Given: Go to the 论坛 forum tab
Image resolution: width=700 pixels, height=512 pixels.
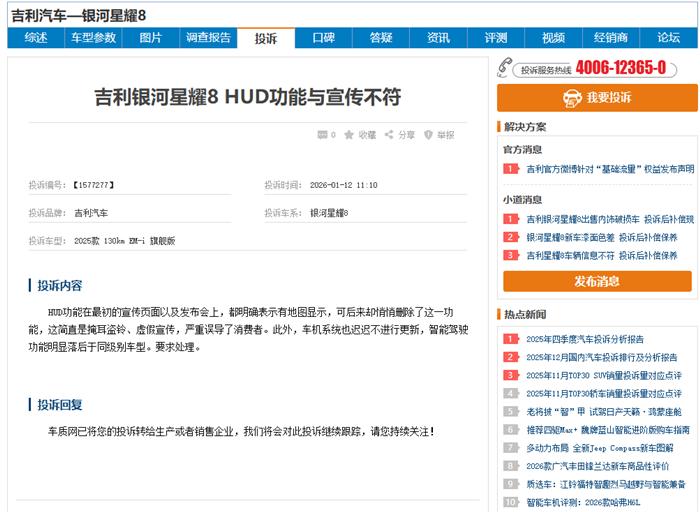Looking at the screenshot, I should point(668,38).
